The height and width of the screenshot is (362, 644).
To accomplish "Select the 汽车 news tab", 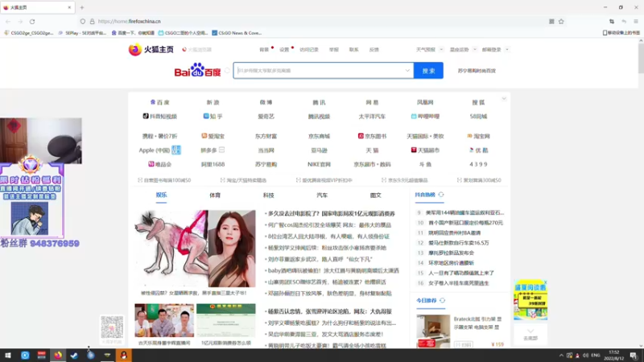I will coord(322,195).
